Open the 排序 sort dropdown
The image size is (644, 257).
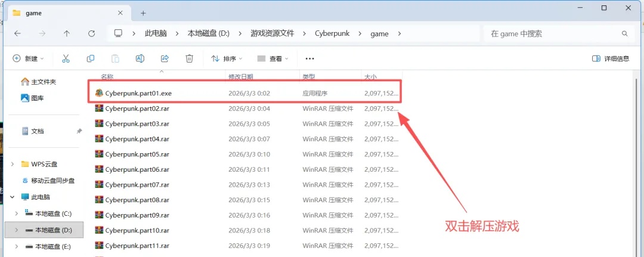pyautogui.click(x=227, y=58)
